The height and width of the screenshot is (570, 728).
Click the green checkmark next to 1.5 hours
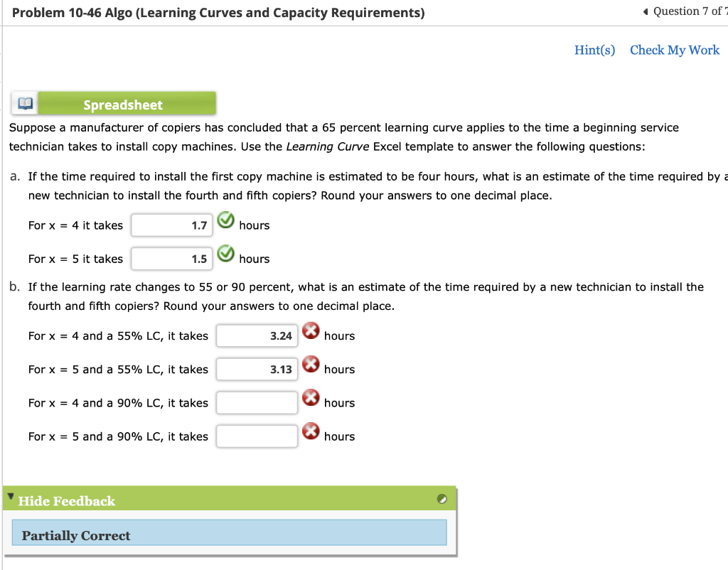226,254
